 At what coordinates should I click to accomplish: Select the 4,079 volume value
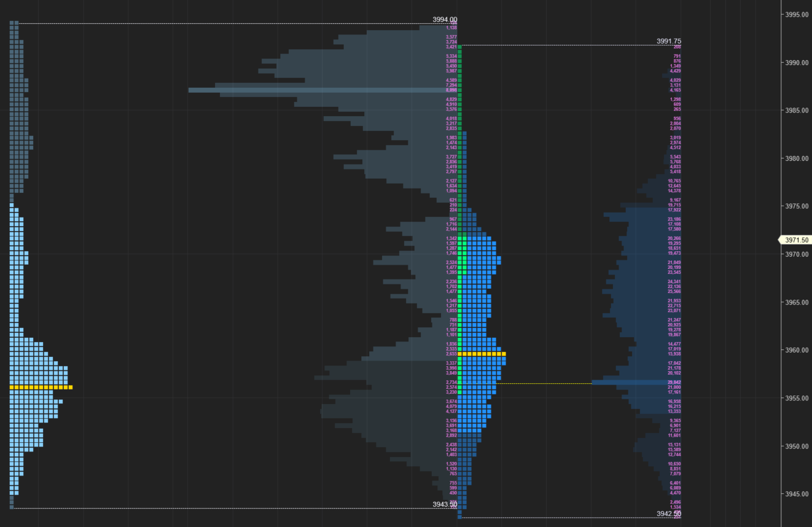(x=451, y=407)
